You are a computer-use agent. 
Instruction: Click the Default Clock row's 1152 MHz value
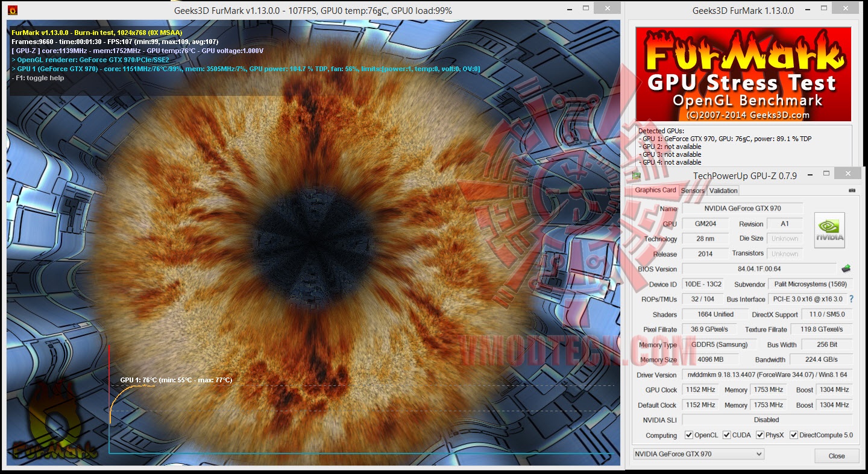(x=701, y=405)
